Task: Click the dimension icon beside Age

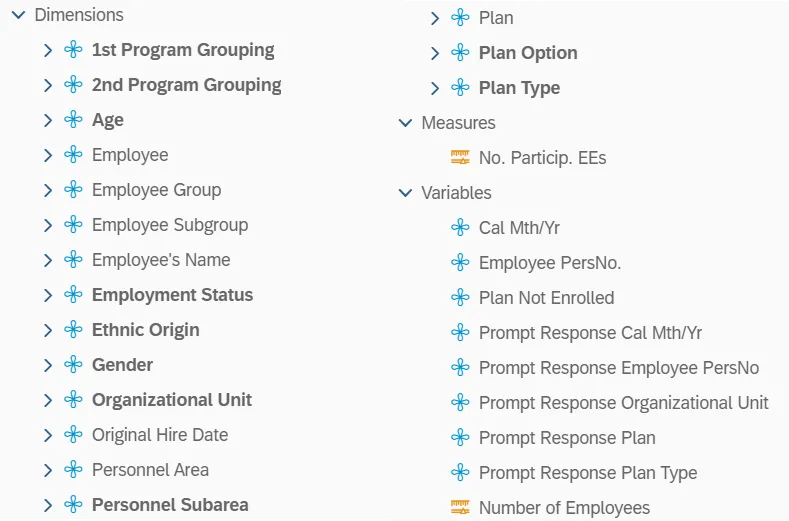Action: (x=73, y=120)
